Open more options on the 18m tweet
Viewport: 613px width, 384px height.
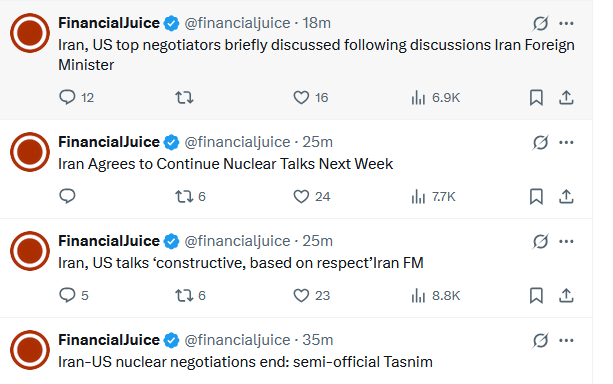click(566, 23)
